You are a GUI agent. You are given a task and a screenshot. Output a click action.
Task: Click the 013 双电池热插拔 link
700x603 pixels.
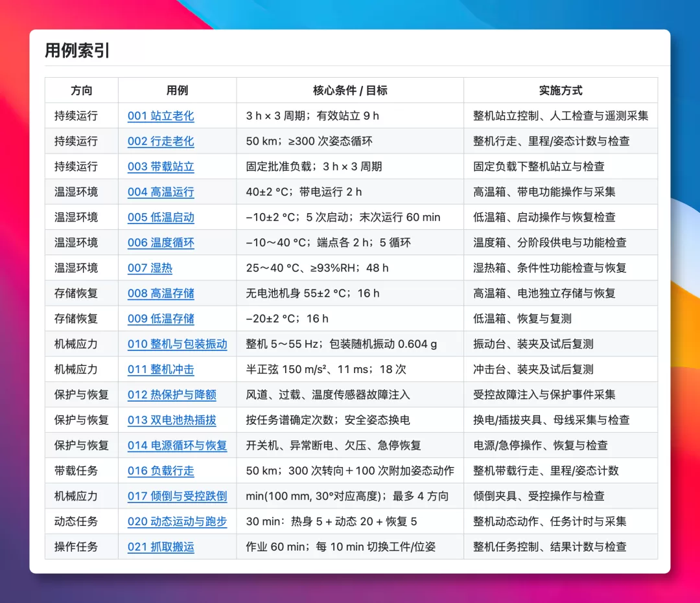(172, 420)
